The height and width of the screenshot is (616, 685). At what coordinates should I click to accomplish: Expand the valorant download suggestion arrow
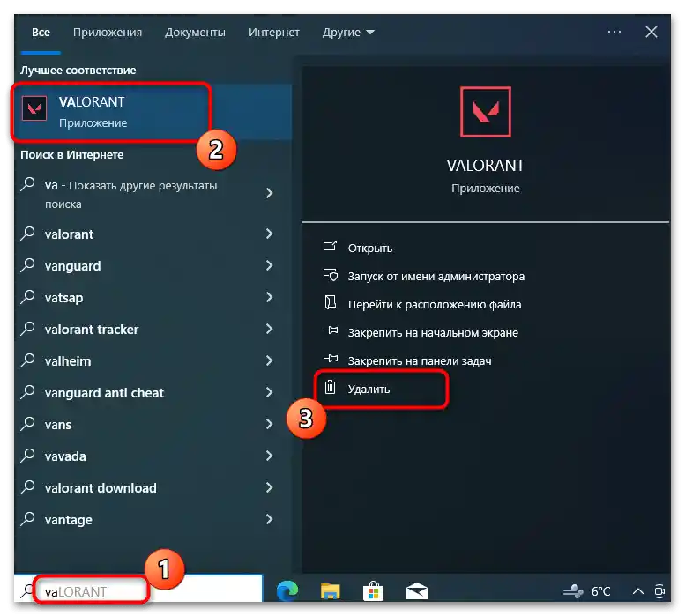pyautogui.click(x=270, y=487)
